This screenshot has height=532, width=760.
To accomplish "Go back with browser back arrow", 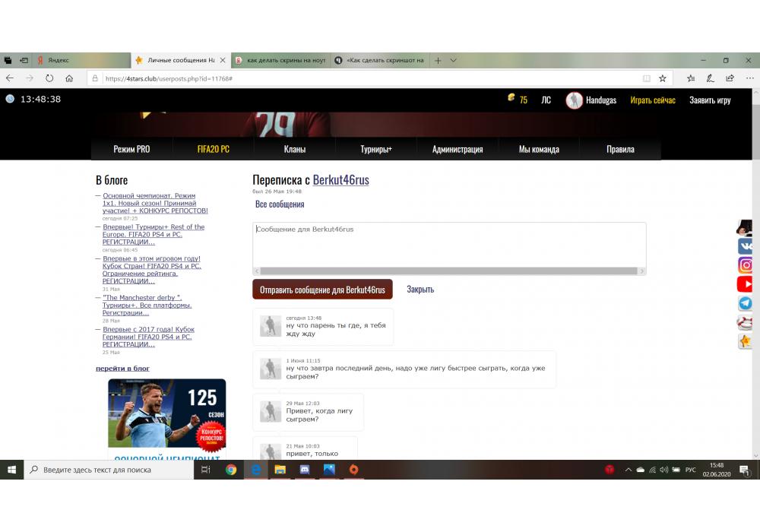I will (10, 78).
